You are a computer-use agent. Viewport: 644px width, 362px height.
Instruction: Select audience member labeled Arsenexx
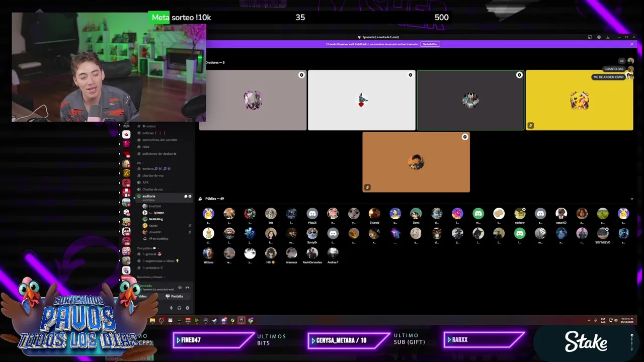[291, 255]
